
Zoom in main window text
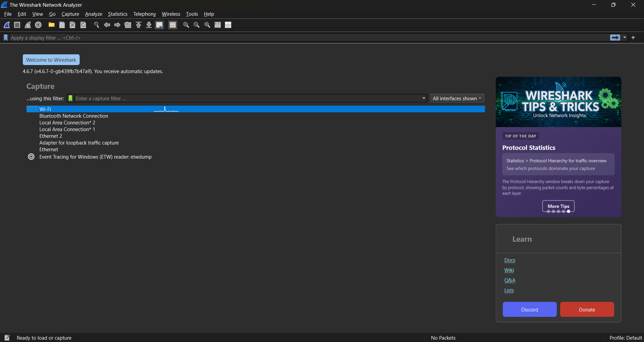186,25
